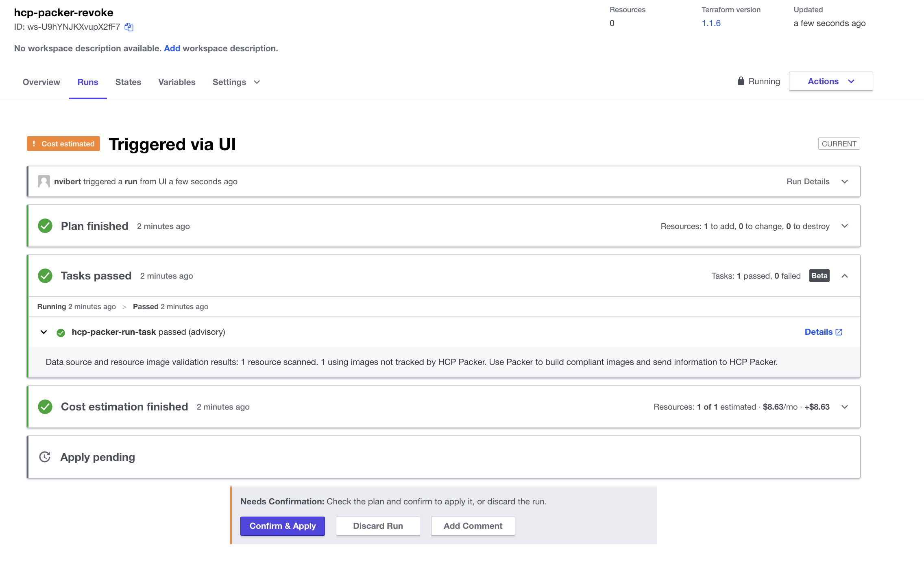The image size is (924, 565).
Task: Open the Settings tab menu
Action: 236,82
